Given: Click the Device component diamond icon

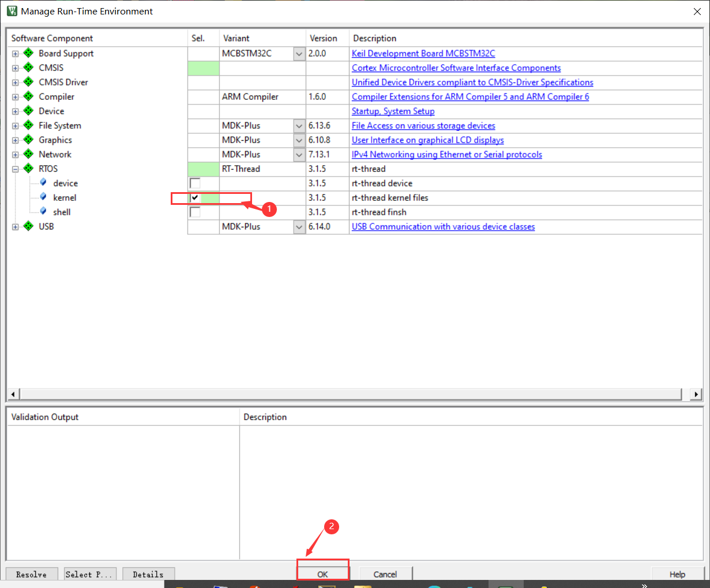Looking at the screenshot, I should coord(28,111).
